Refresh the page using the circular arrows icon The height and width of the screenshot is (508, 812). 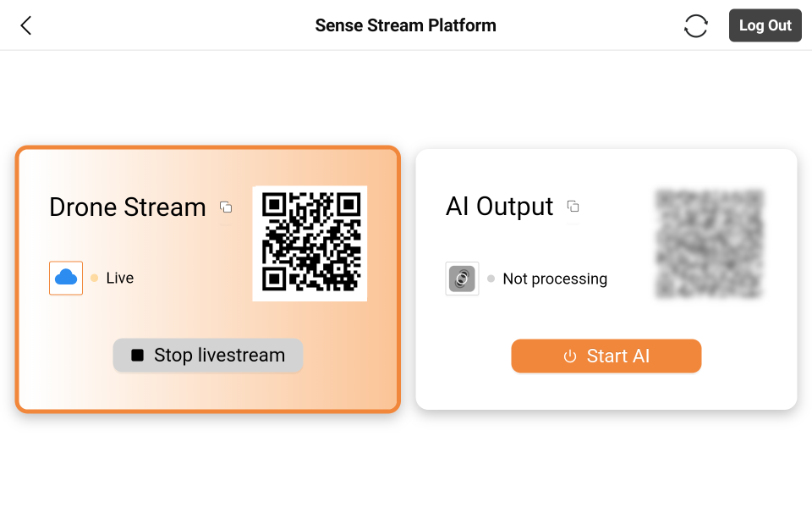tap(695, 25)
